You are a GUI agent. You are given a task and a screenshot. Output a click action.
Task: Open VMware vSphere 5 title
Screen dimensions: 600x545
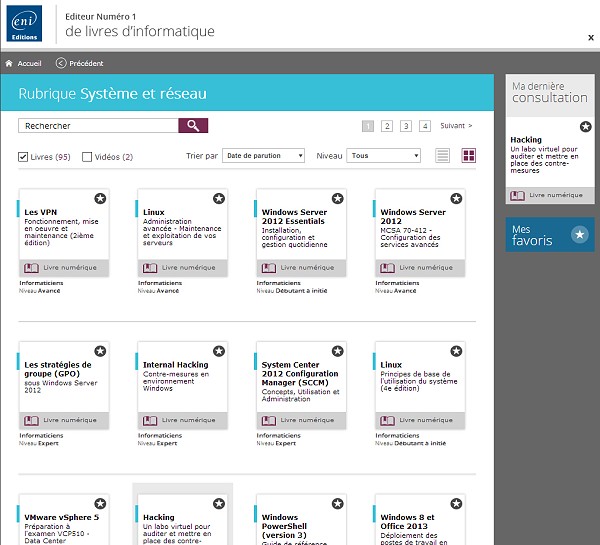tap(62, 517)
